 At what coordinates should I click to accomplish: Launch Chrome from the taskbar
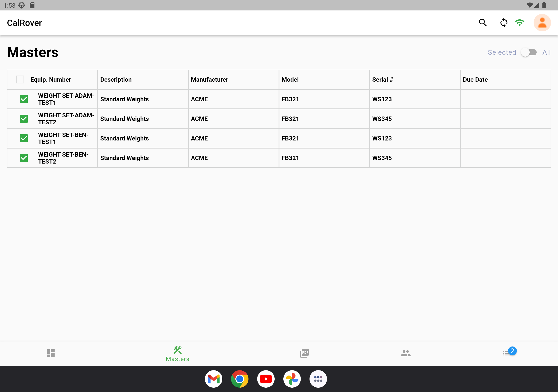click(x=240, y=379)
